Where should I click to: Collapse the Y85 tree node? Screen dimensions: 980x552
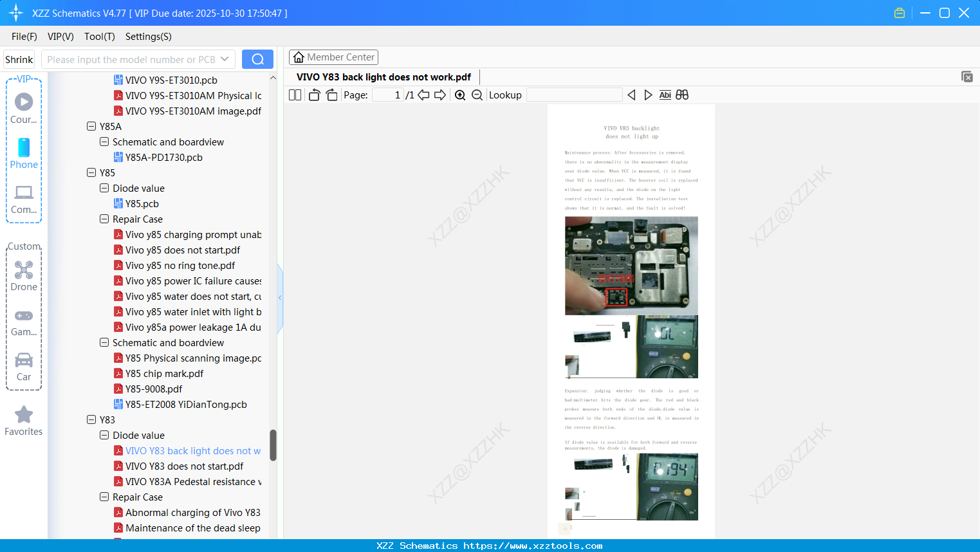tap(91, 172)
